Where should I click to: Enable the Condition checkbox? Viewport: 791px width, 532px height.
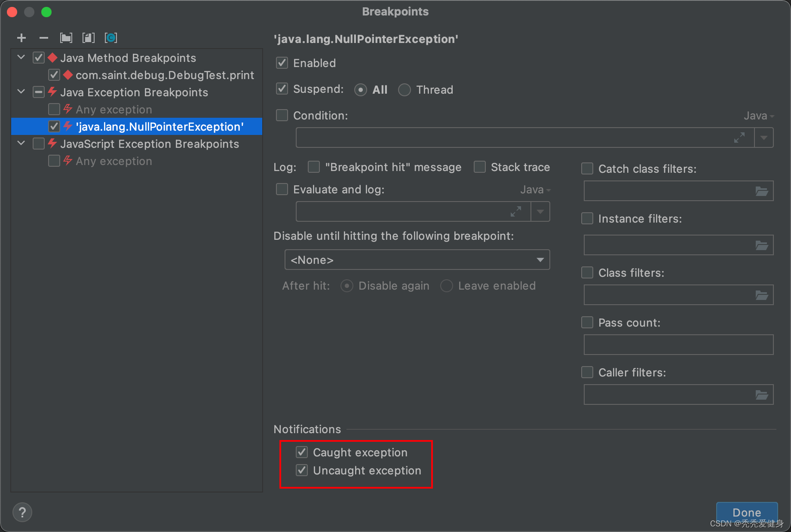pos(282,115)
